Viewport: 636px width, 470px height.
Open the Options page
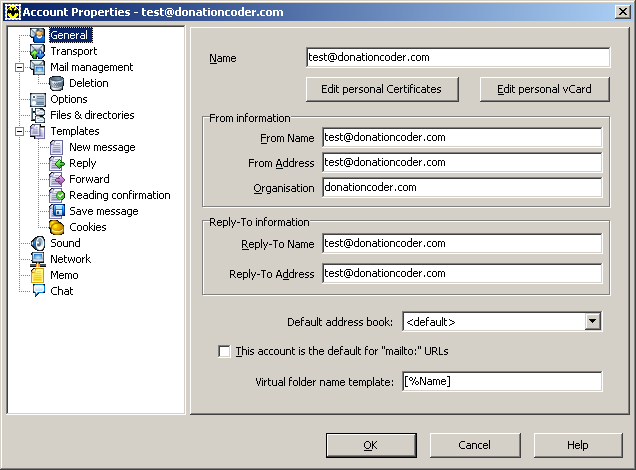[x=69, y=99]
